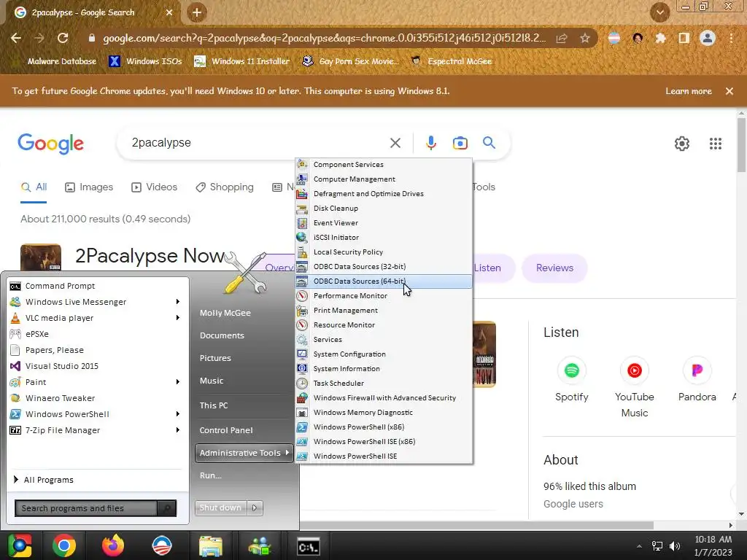Click the Visual Studio 2015 icon
The height and width of the screenshot is (560, 747).
point(15,366)
